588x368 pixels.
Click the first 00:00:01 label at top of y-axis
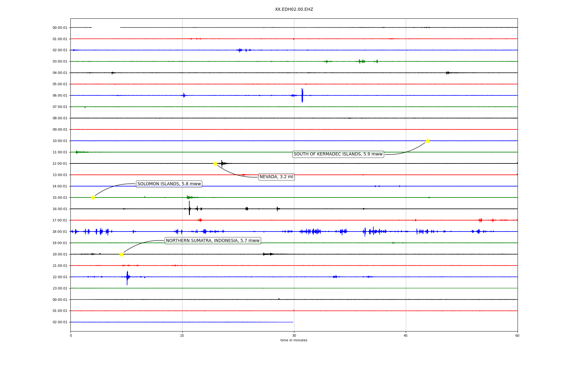[x=60, y=28]
